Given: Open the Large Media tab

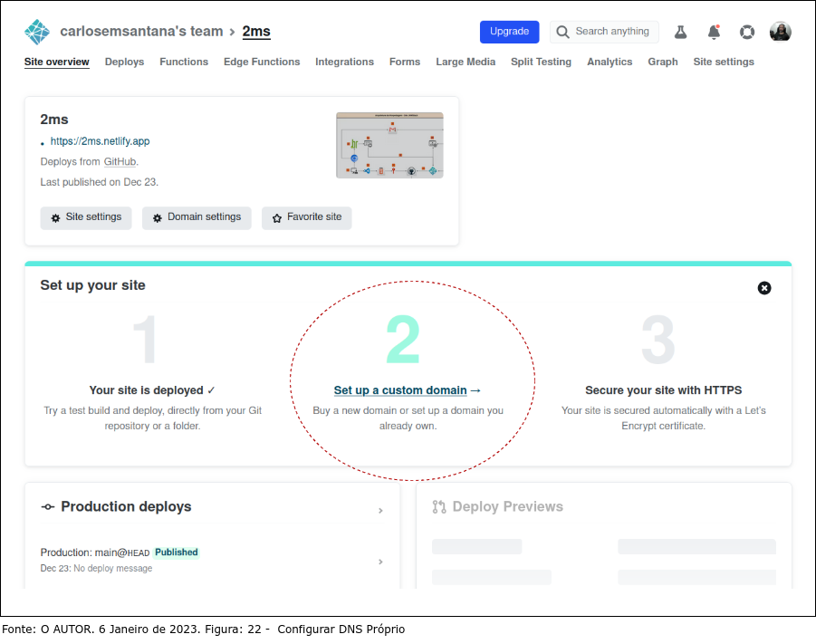Looking at the screenshot, I should click(x=466, y=62).
